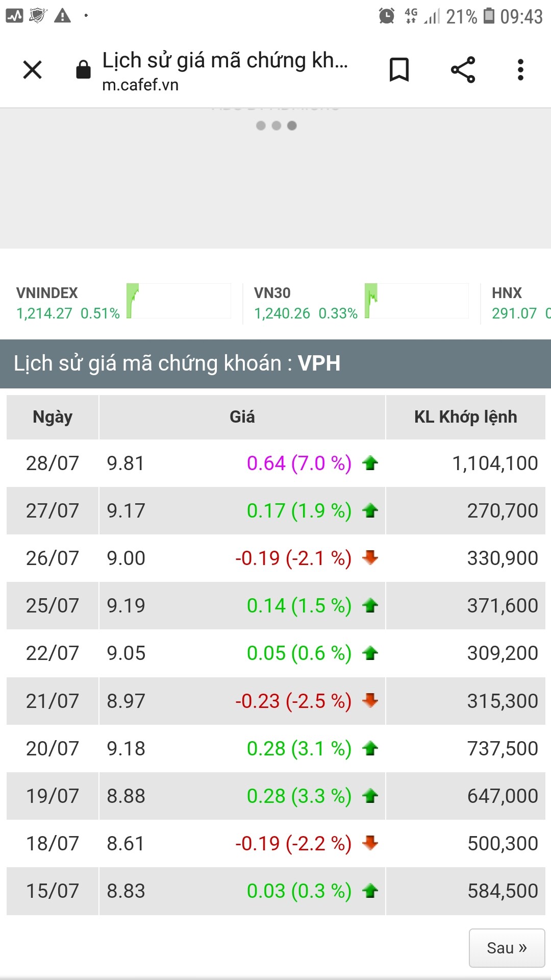The height and width of the screenshot is (980, 551).
Task: Go to next page with Sau button
Action: tap(507, 948)
